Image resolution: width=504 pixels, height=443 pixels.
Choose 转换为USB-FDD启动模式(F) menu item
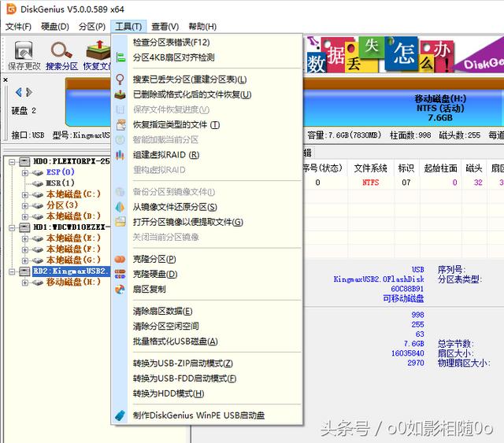pyautogui.click(x=206, y=378)
